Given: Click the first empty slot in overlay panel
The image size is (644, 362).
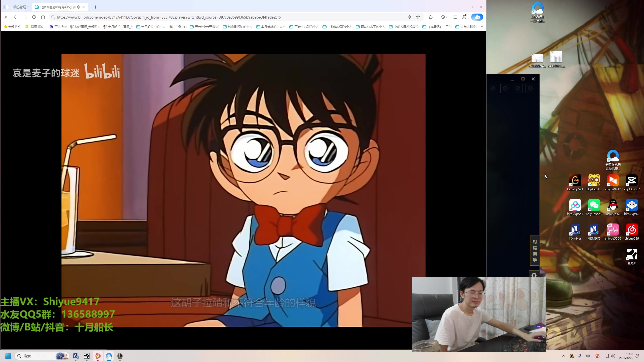Looking at the screenshot, I should (493, 88).
